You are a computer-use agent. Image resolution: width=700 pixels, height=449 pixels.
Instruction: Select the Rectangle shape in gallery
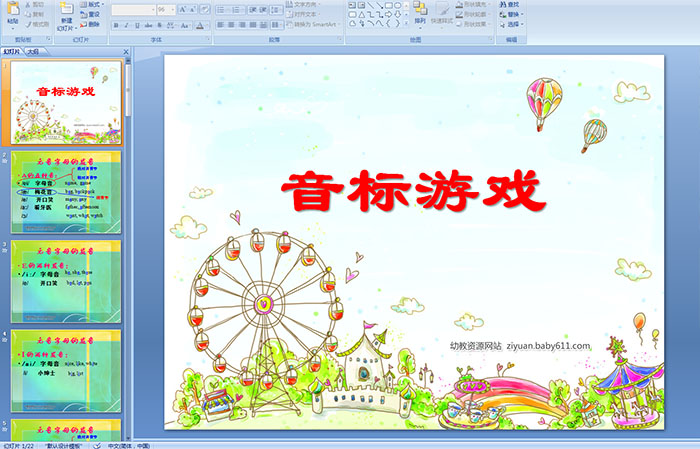tap(389, 5)
